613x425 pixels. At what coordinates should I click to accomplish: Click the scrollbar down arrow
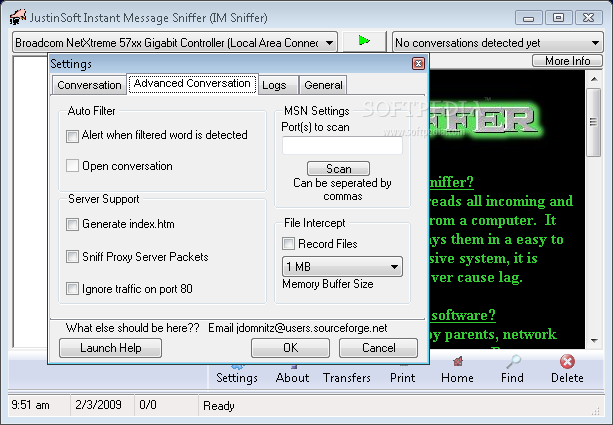[x=594, y=341]
